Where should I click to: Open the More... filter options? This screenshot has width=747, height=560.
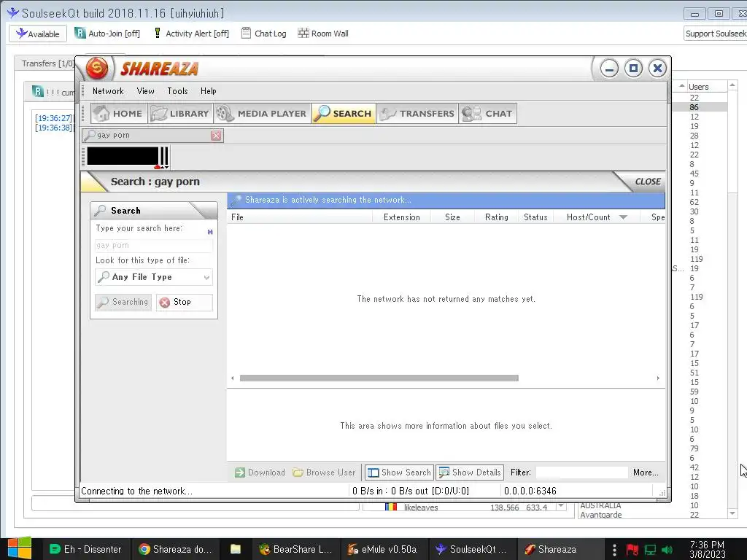click(x=646, y=472)
